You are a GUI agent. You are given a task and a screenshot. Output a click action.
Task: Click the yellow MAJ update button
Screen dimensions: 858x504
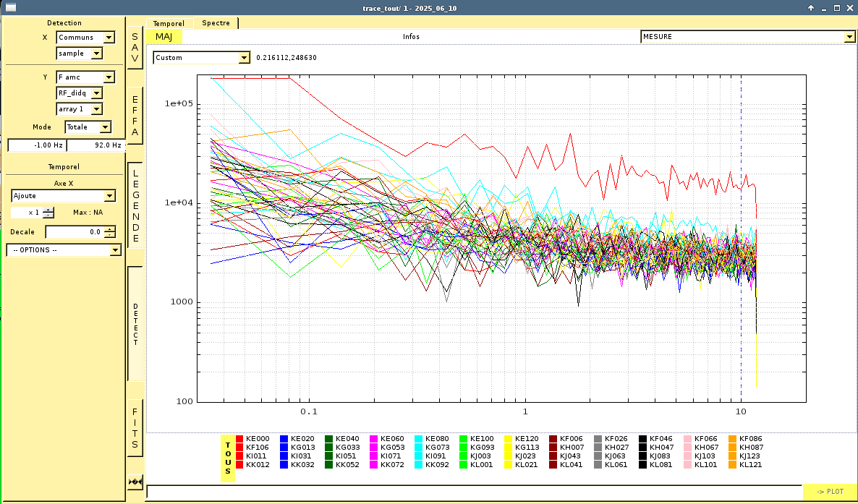click(163, 37)
